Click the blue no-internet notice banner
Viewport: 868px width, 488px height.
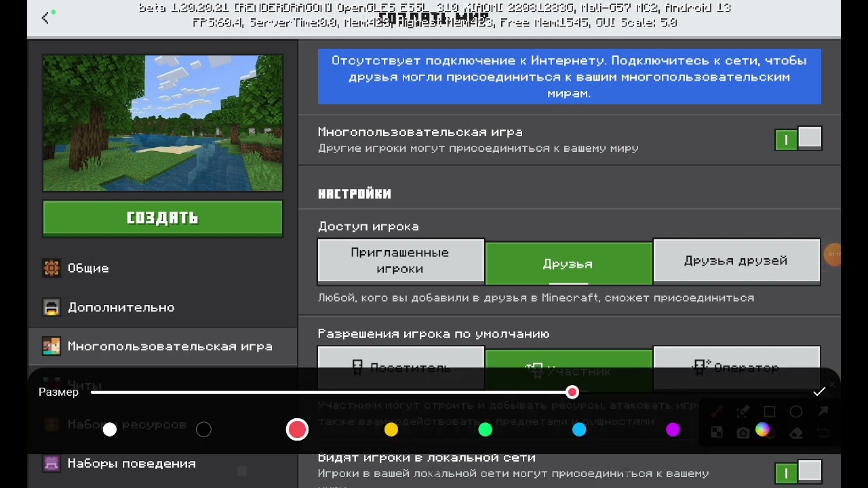[x=570, y=77]
